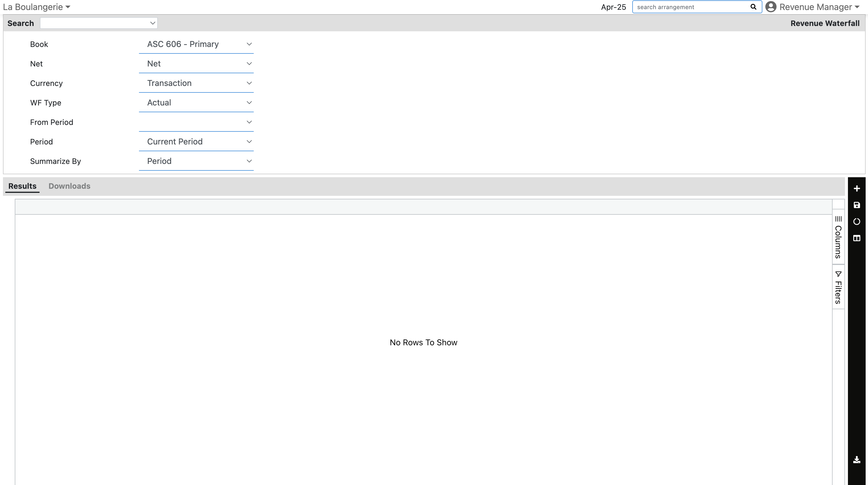
Task: Open the Book dropdown
Action: coord(196,44)
